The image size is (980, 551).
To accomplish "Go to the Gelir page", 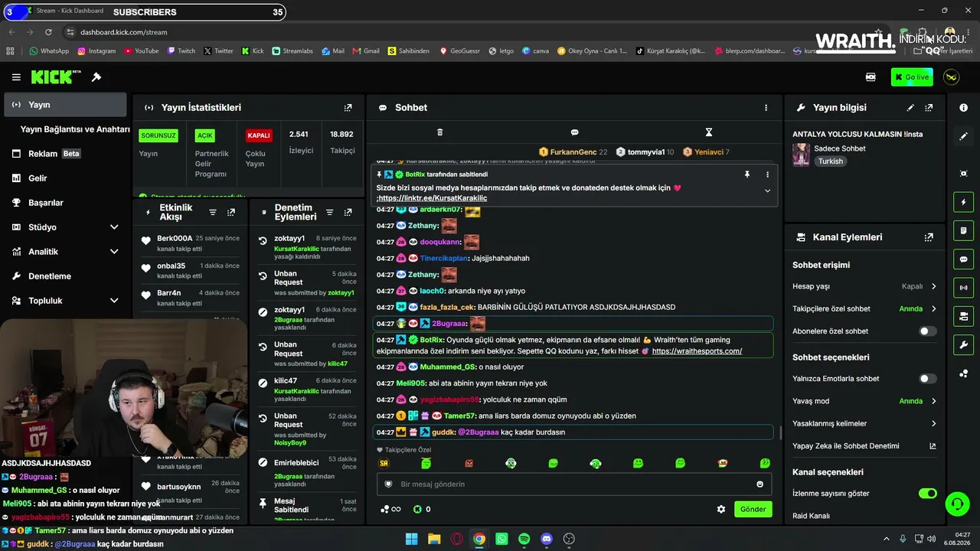I will pos(64,178).
